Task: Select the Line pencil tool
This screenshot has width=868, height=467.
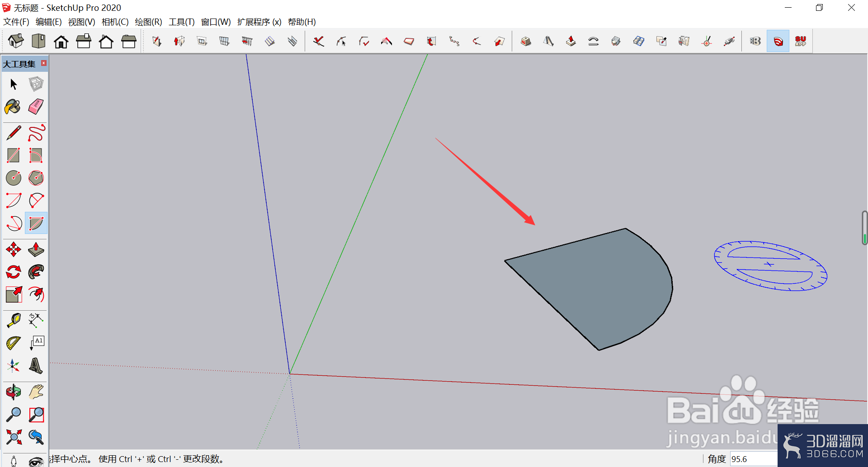Action: 14,133
